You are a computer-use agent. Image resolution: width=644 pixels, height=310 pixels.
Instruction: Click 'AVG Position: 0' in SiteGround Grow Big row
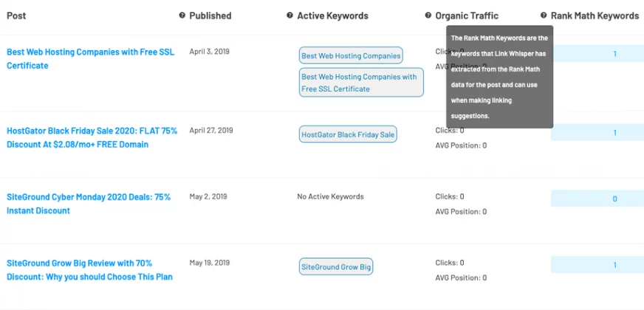pyautogui.click(x=462, y=278)
